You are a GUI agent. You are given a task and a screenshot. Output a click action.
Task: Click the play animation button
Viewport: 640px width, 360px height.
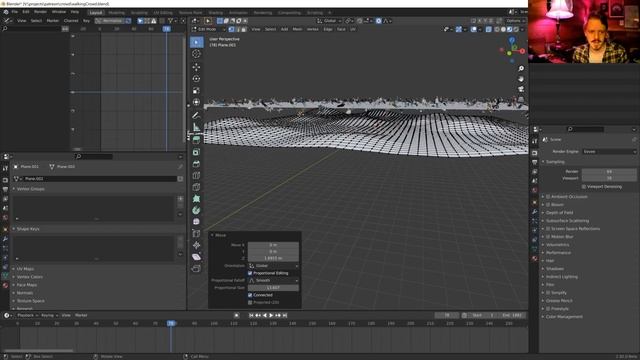[x=271, y=316]
